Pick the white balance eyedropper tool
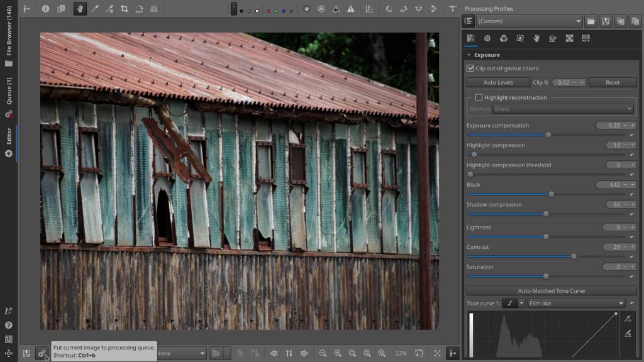Viewport: 644px width, 362px height. click(95, 9)
